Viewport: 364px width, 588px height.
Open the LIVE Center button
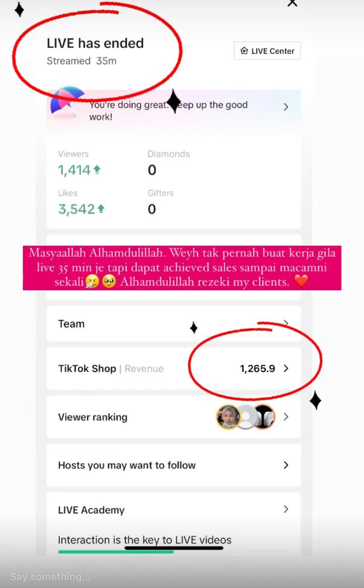tap(267, 51)
